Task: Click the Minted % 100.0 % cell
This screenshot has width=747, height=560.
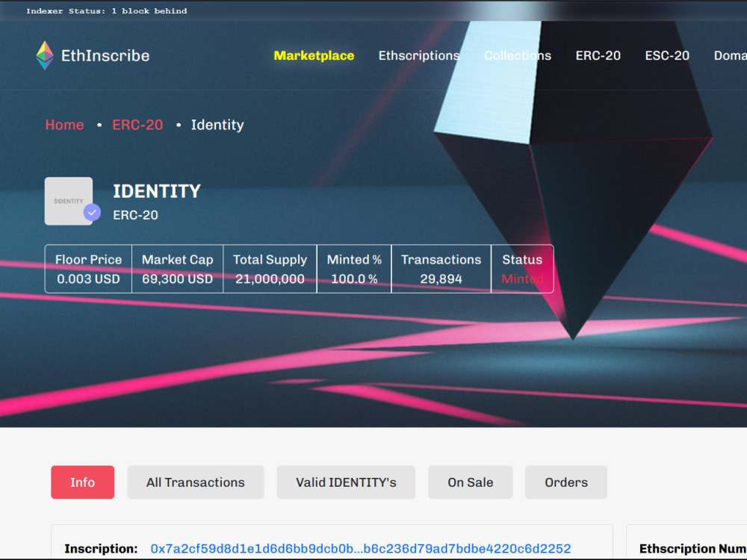Action: (x=354, y=269)
